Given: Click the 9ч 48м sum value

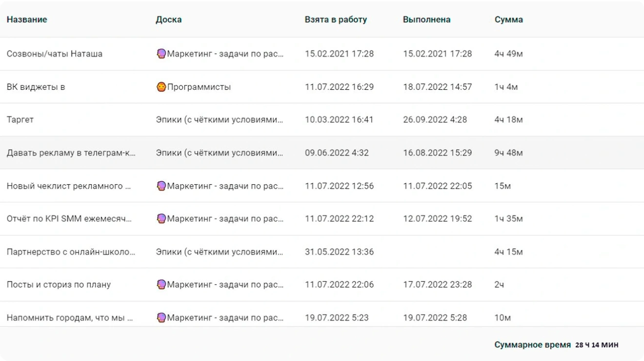Looking at the screenshot, I should (508, 153).
